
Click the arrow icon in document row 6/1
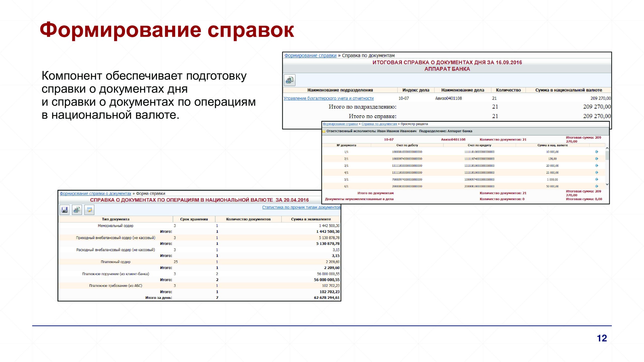[596, 186]
